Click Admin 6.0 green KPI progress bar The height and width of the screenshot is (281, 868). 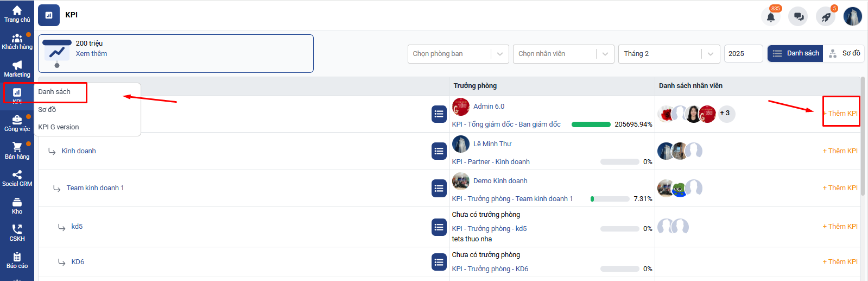(x=591, y=124)
